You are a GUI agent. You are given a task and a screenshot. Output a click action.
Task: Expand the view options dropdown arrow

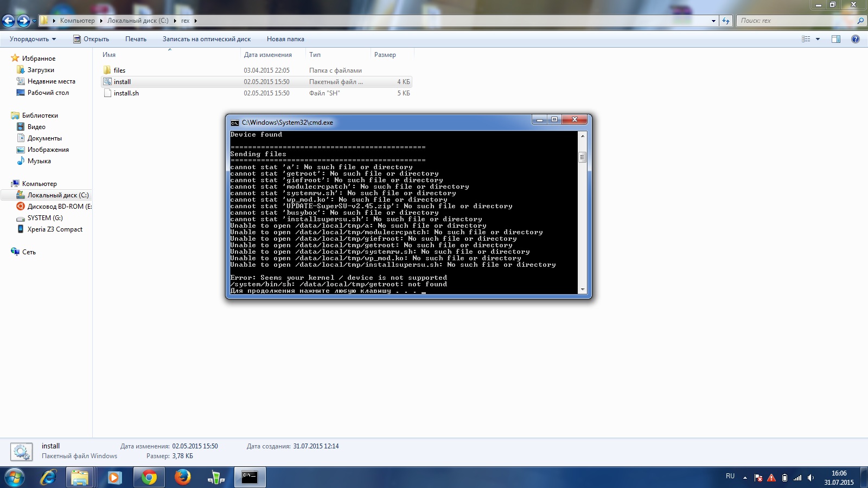[818, 39]
